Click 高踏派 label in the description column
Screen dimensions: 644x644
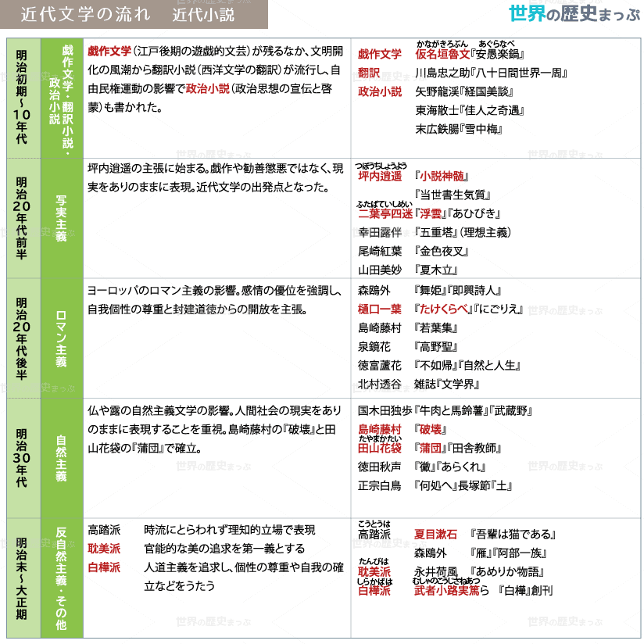click(x=104, y=530)
